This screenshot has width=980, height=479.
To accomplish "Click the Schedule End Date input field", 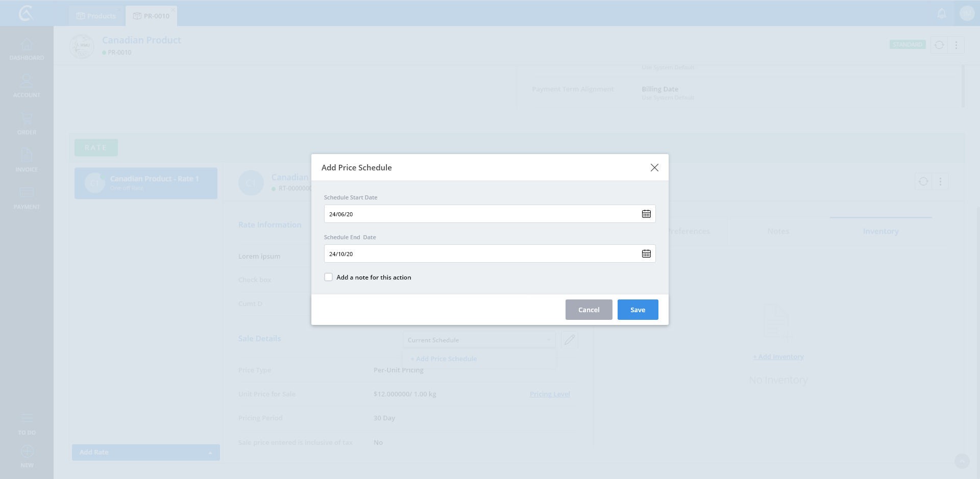I will pos(480,254).
